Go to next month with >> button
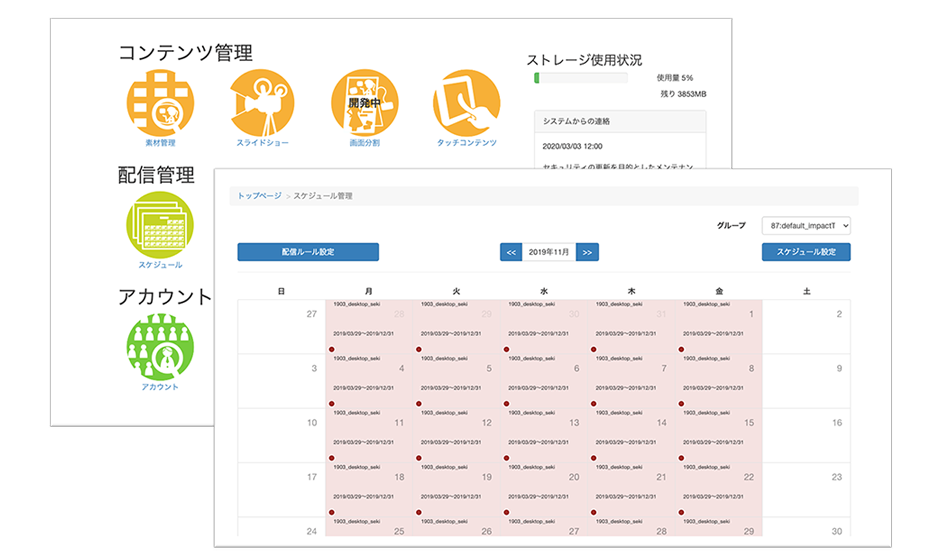The image size is (940, 560). pyautogui.click(x=588, y=252)
